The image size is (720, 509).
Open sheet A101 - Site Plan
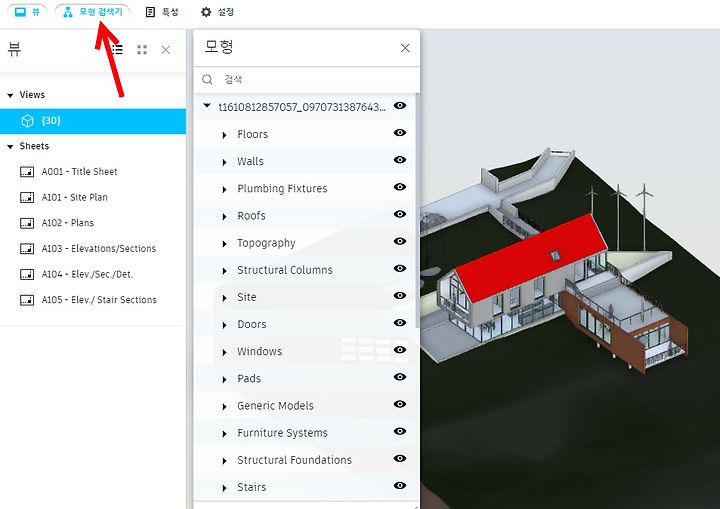(x=74, y=197)
